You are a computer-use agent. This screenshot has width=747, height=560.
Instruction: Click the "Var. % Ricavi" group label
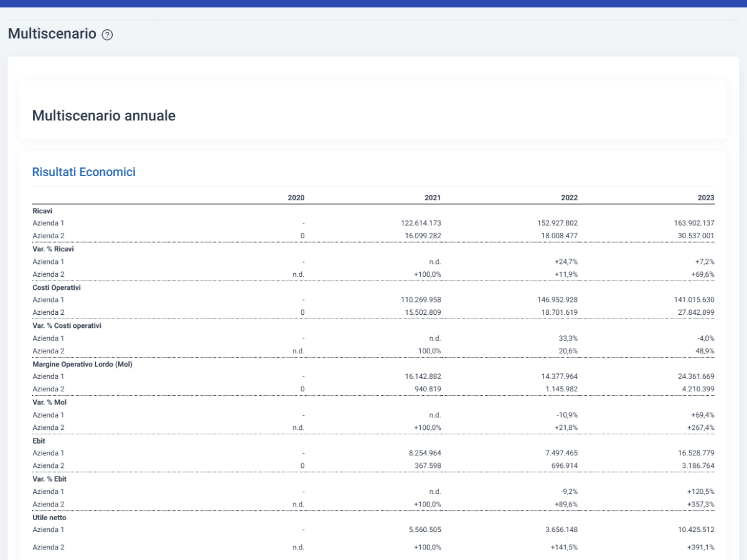(x=53, y=249)
